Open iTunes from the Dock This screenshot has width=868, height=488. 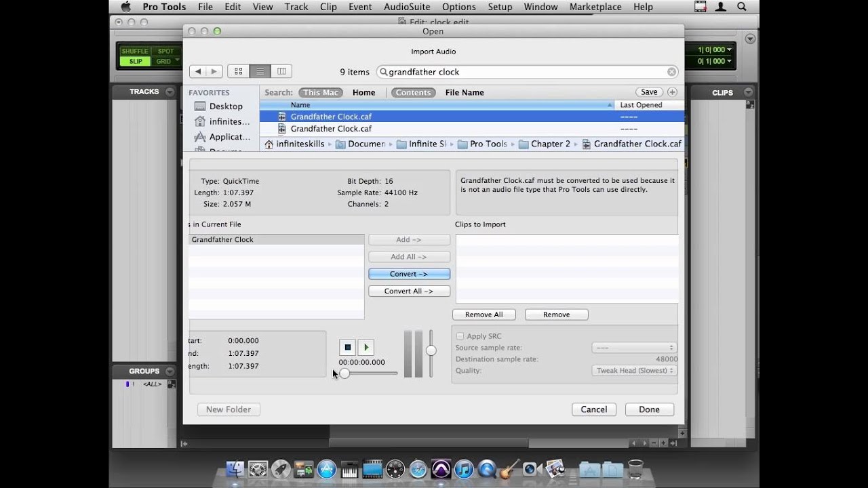(464, 469)
